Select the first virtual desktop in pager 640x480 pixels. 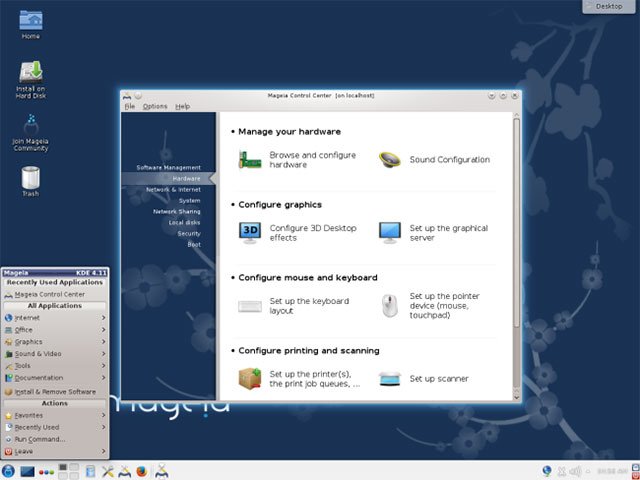pos(63,467)
